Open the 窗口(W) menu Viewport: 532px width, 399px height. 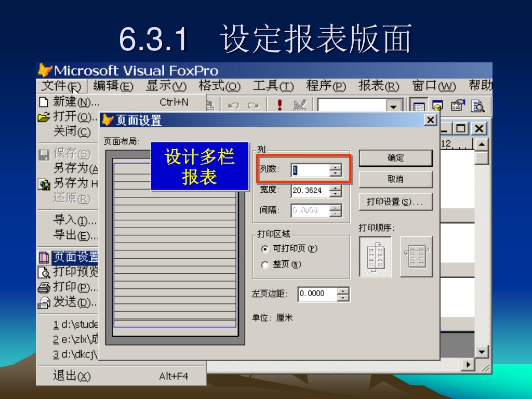click(434, 86)
